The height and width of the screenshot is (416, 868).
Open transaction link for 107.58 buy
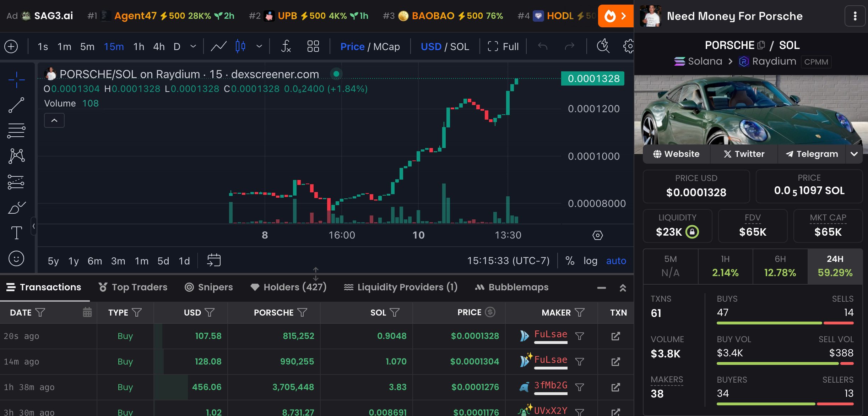(x=615, y=336)
